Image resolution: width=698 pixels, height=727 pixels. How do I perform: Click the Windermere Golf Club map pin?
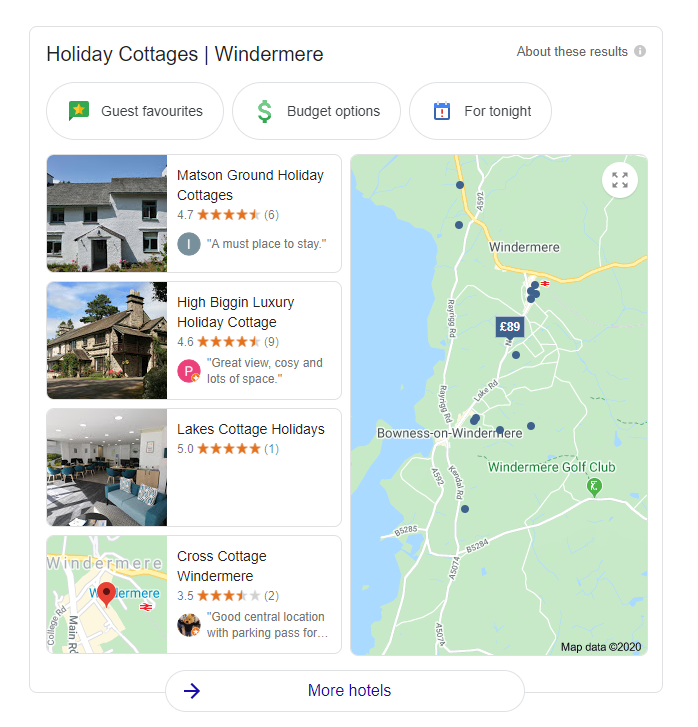coord(594,488)
